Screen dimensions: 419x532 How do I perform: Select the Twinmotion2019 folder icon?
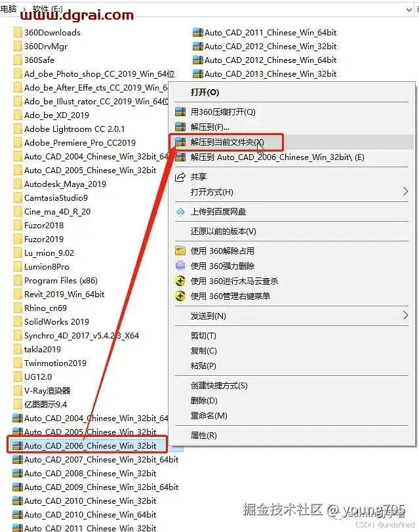click(x=18, y=363)
